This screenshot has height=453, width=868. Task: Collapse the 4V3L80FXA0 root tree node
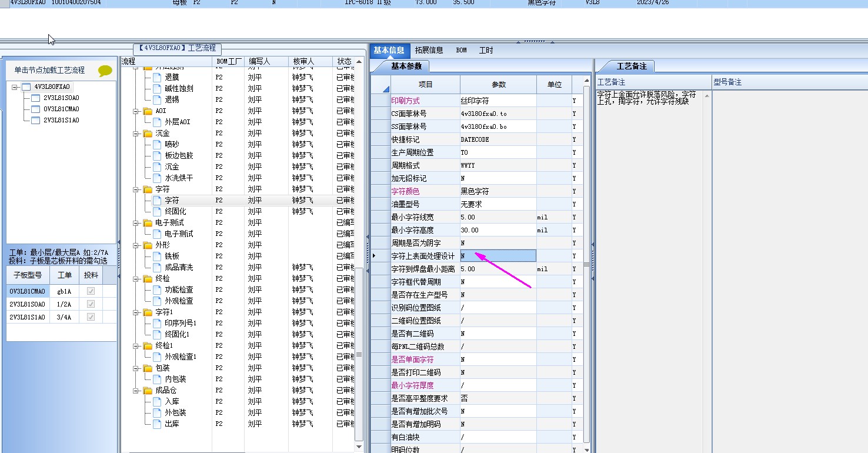(15, 87)
